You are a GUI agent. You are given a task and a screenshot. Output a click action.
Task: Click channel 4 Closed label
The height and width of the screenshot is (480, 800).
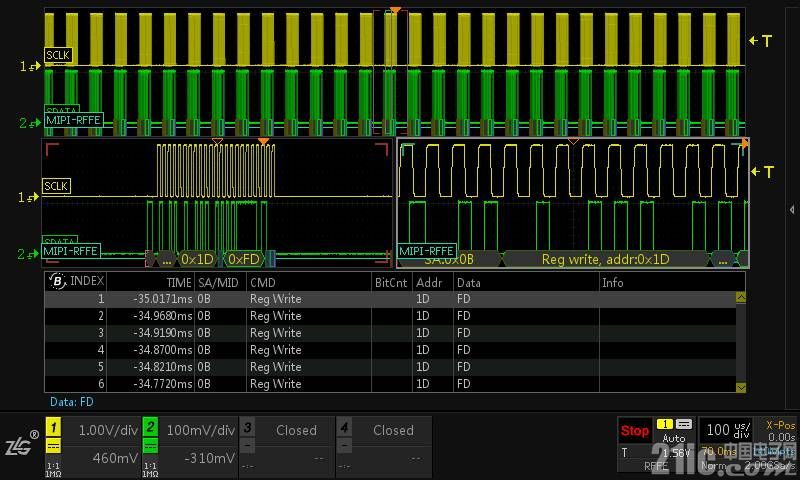point(393,431)
